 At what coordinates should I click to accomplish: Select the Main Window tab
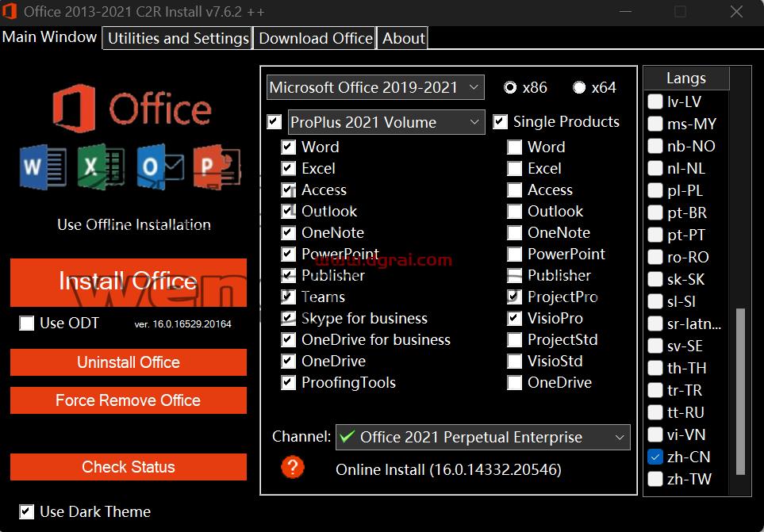click(x=50, y=37)
